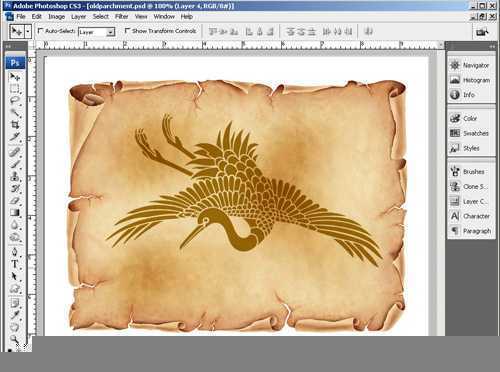
Task: Select the Blur tool
Action: pyautogui.click(x=15, y=225)
